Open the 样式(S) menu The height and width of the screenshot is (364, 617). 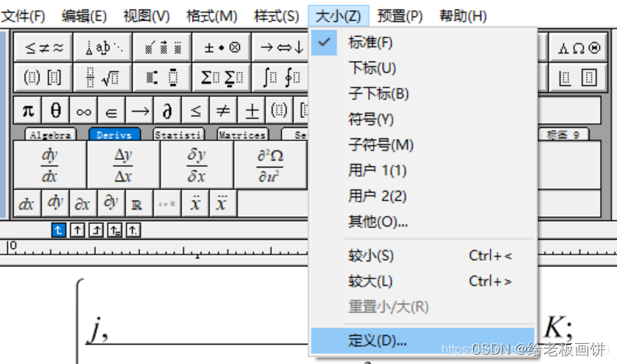[277, 16]
